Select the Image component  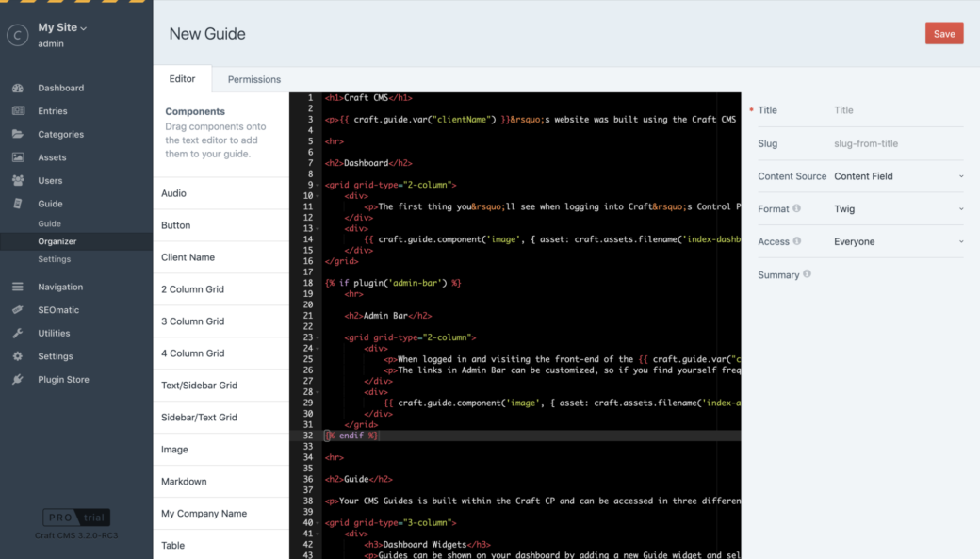click(221, 450)
